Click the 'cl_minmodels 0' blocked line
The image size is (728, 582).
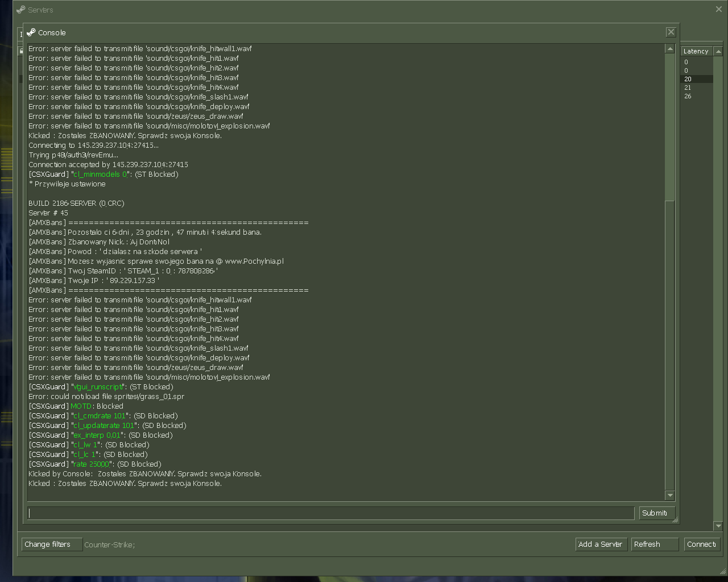104,174
